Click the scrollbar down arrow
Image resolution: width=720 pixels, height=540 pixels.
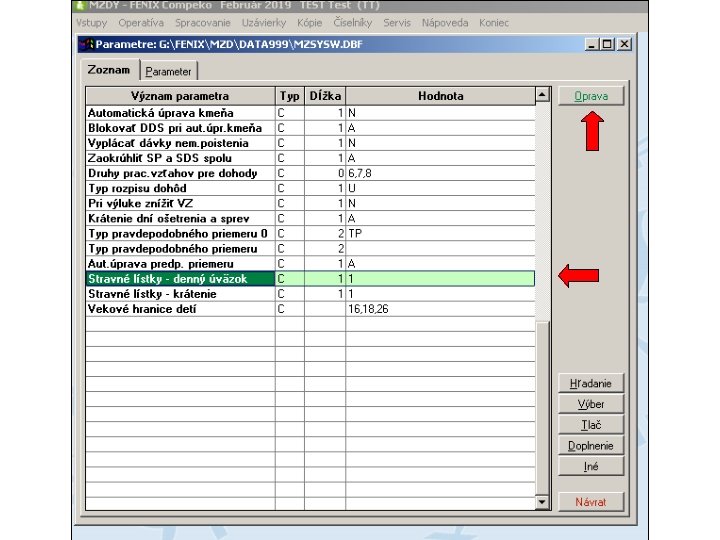(542, 502)
